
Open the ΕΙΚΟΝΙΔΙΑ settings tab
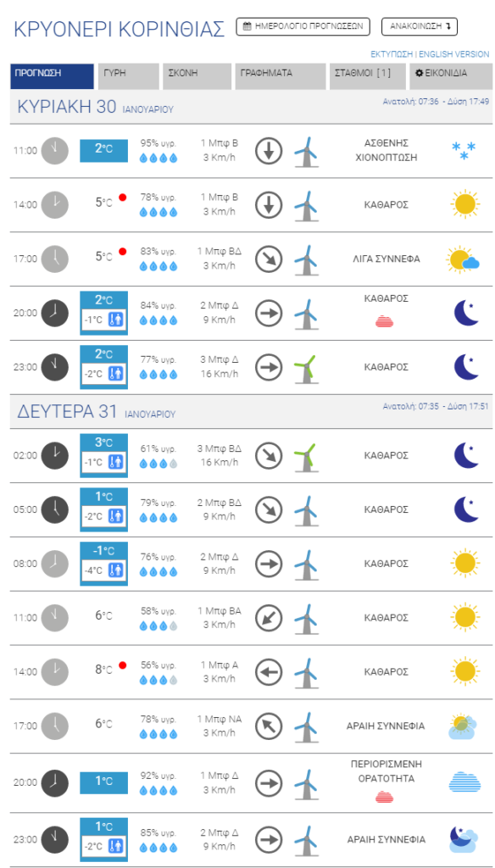click(450, 76)
